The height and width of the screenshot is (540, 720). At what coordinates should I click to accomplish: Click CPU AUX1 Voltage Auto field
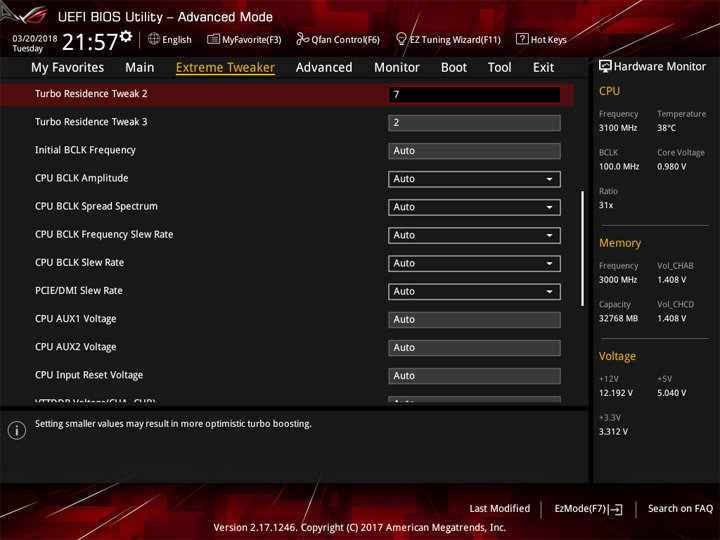coord(474,320)
